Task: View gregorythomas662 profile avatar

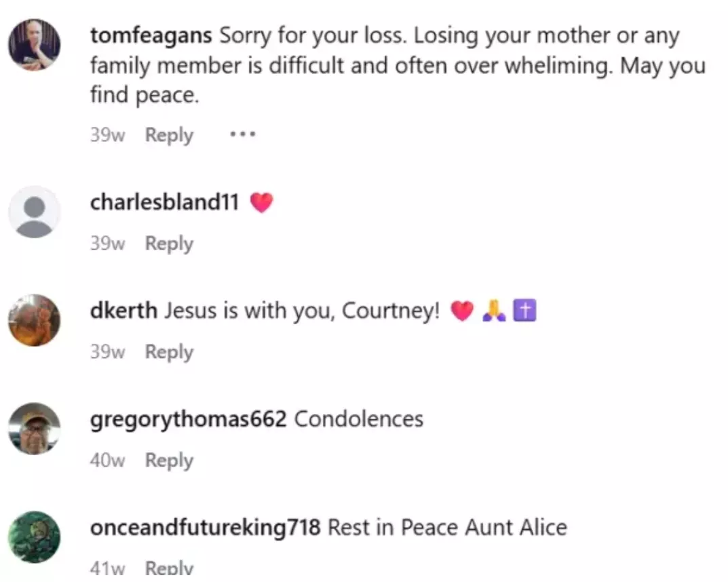Action: pos(34,429)
